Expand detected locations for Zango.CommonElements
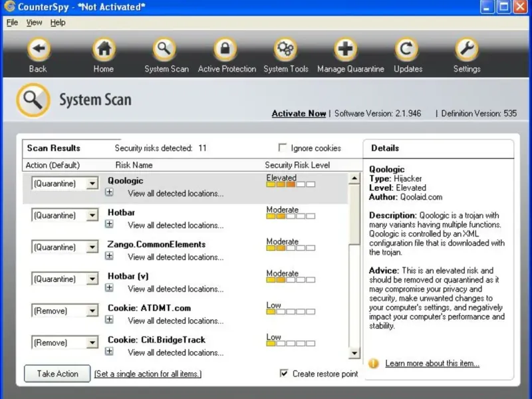This screenshot has width=532, height=399. (109, 256)
